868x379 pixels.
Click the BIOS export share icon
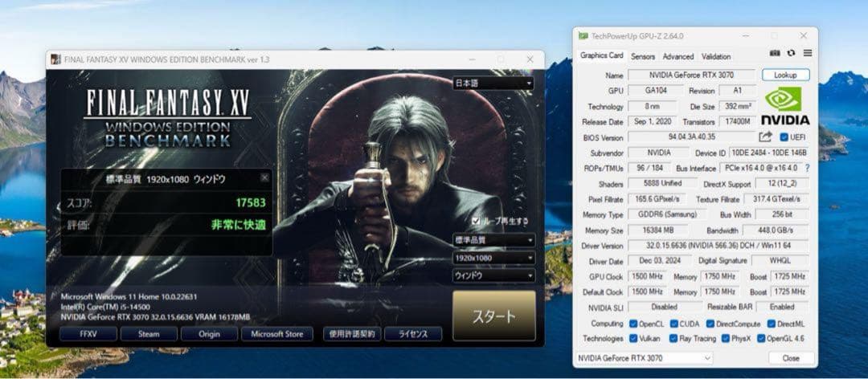tap(766, 137)
